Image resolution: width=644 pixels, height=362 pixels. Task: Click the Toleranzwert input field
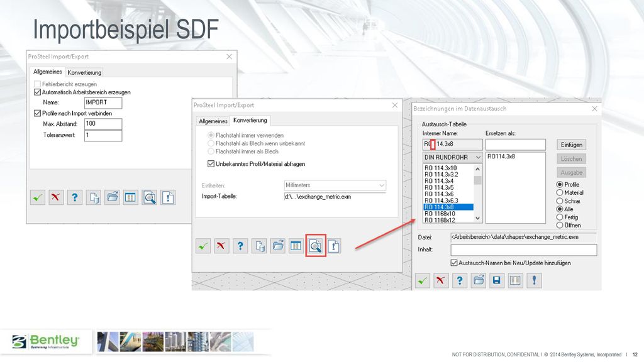point(103,136)
